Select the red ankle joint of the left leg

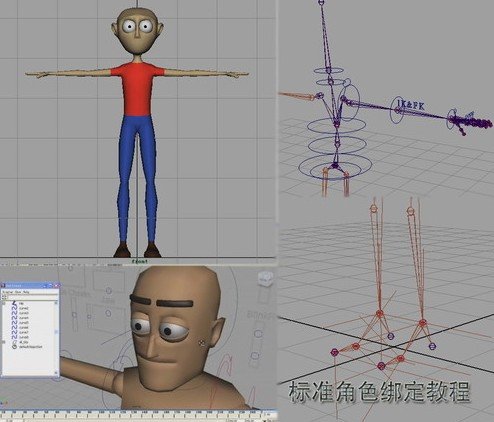(x=379, y=314)
